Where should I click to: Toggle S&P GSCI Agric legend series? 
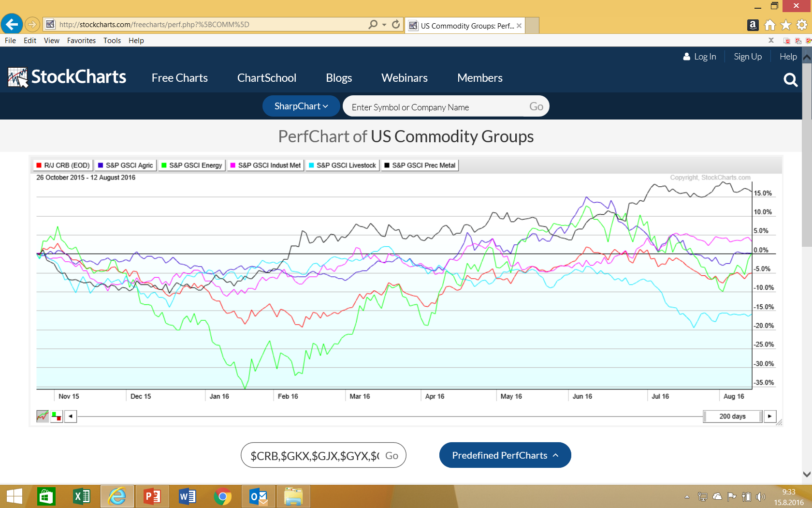[x=125, y=165]
